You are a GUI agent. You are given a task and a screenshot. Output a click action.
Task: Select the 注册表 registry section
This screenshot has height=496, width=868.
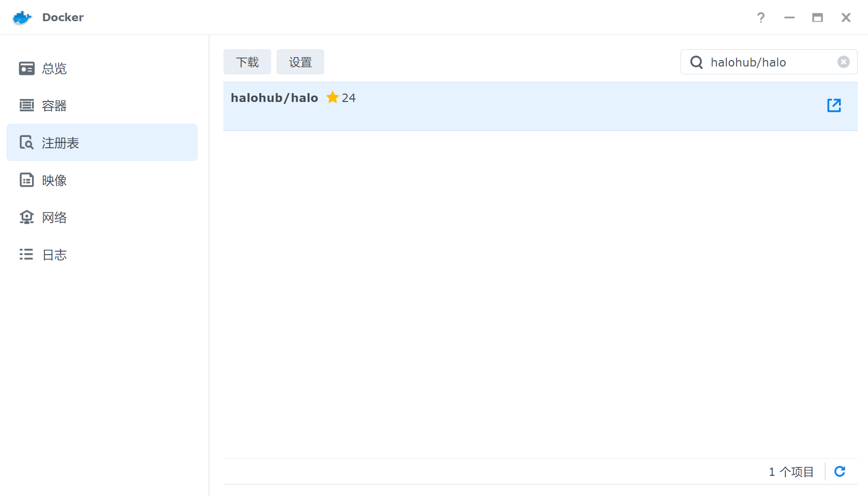[102, 142]
